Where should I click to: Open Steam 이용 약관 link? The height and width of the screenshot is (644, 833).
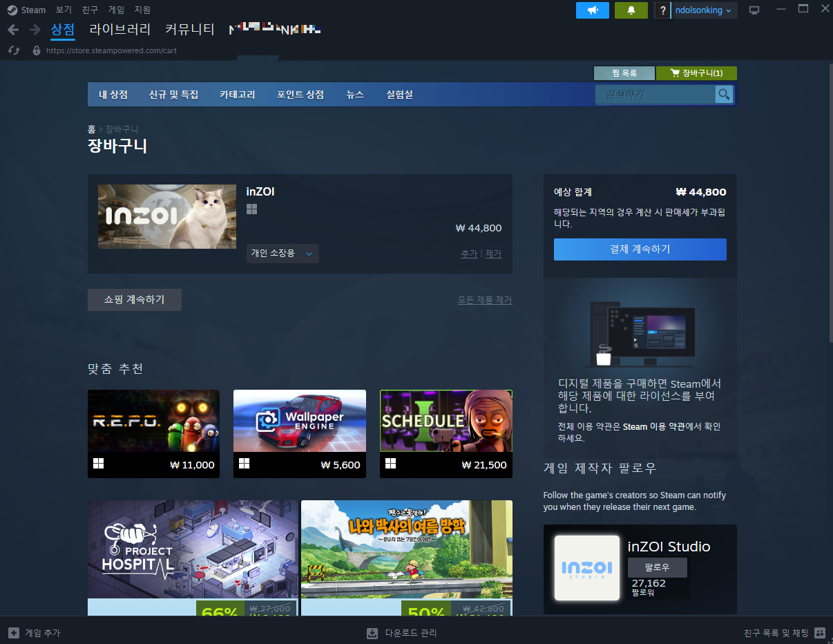655,427
